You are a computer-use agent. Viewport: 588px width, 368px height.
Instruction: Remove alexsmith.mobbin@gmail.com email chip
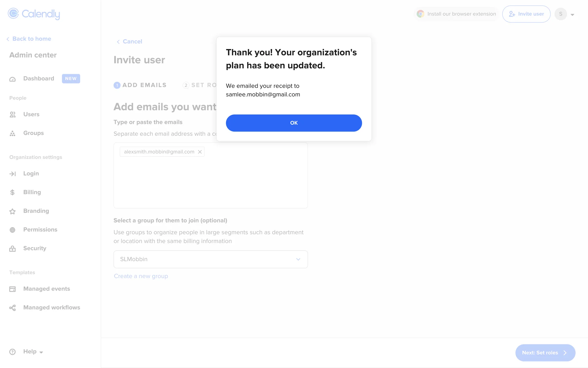[x=200, y=152]
